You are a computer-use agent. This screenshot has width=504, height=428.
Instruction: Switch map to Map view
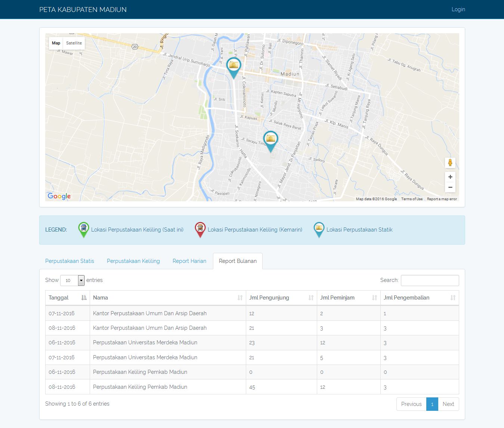(56, 43)
